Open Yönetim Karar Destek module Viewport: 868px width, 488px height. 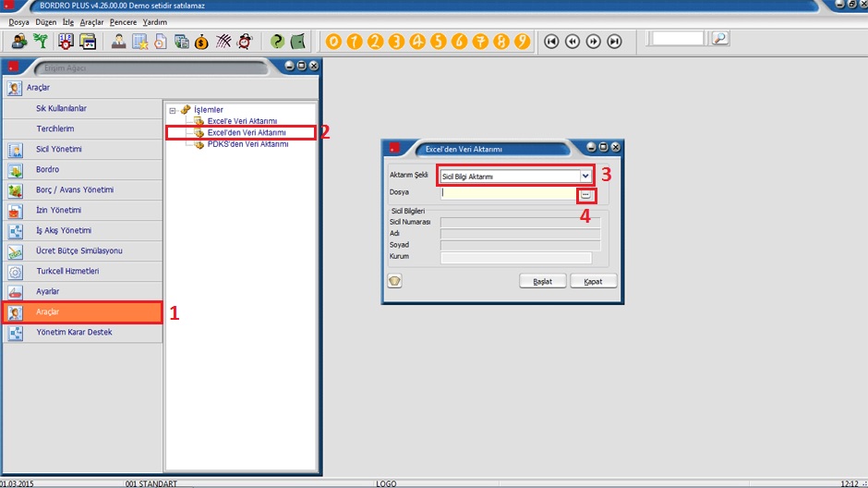pos(82,333)
